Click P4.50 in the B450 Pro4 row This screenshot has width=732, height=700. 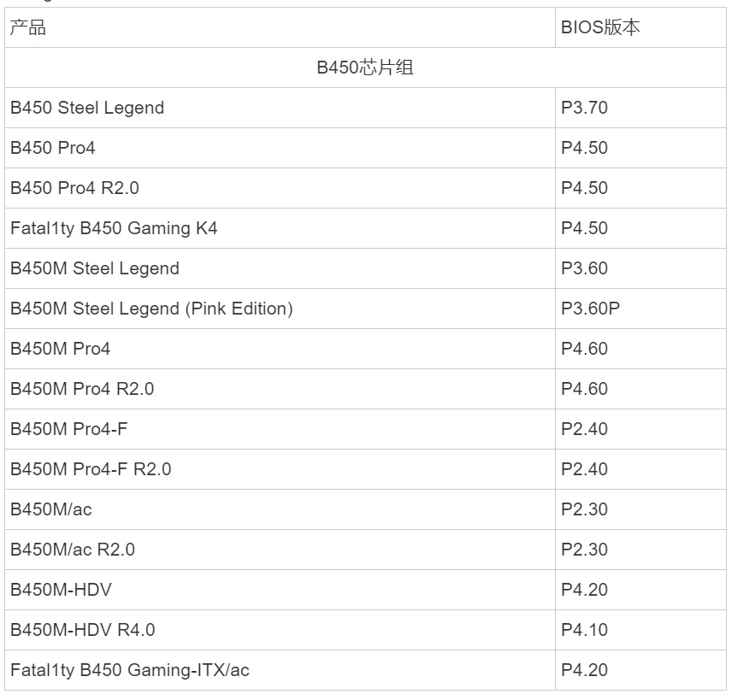(x=584, y=148)
